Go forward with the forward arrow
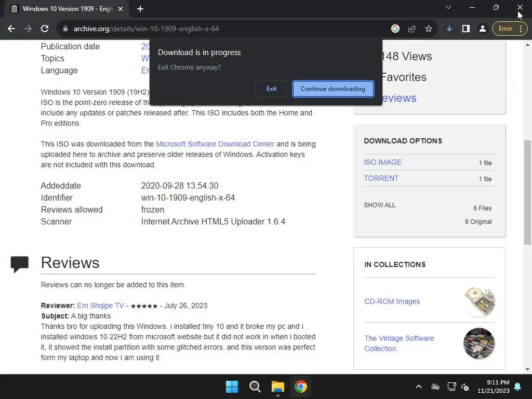 pos(28,29)
